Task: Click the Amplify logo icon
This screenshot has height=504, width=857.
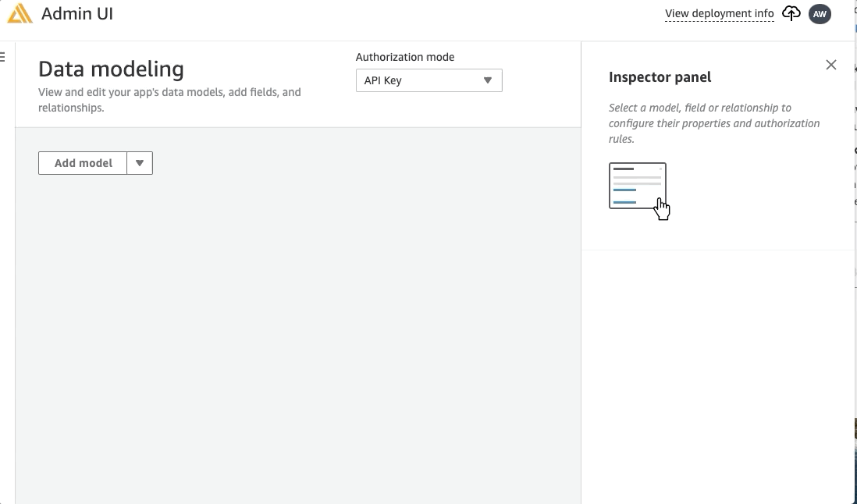Action: 20,13
